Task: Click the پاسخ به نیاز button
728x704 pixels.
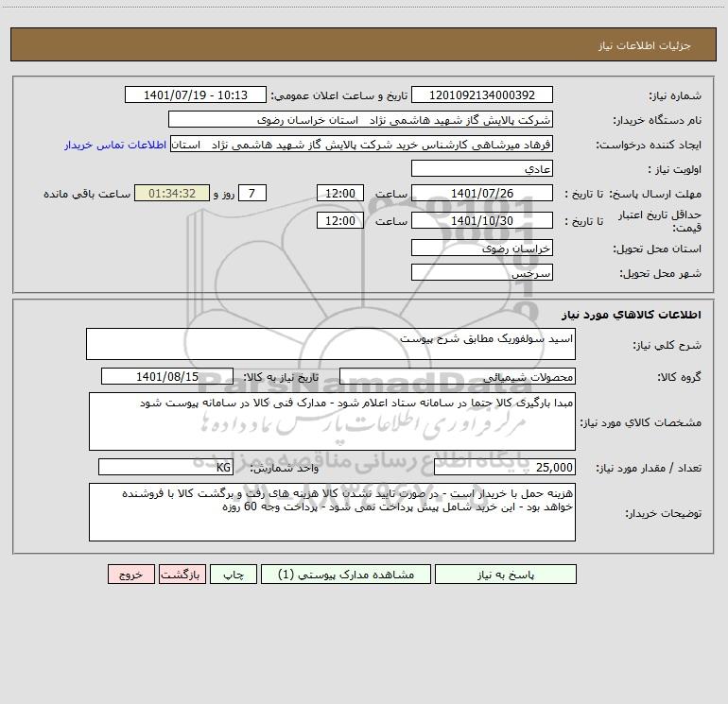Action: (506, 574)
